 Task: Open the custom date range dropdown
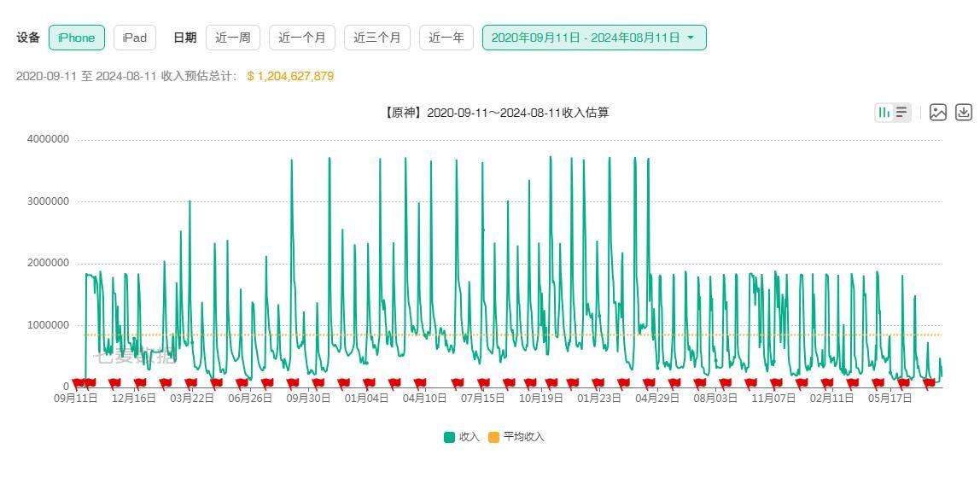pyautogui.click(x=594, y=38)
